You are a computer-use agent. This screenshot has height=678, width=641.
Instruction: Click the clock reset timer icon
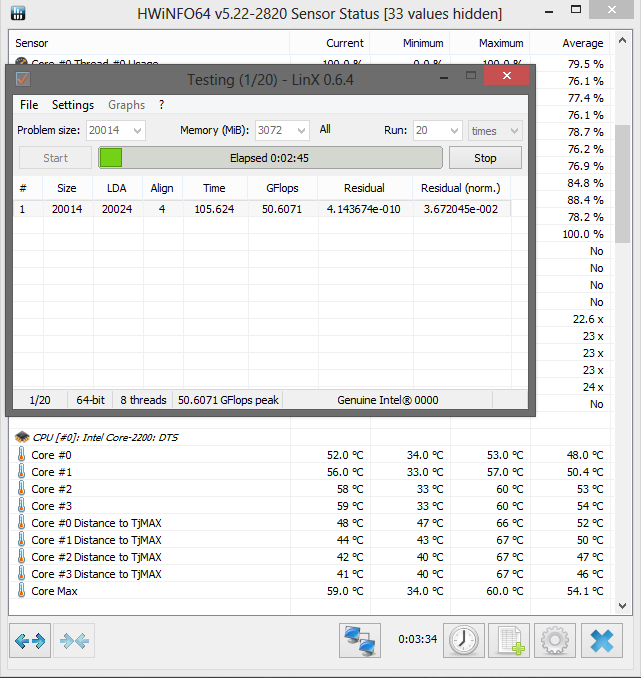click(464, 640)
